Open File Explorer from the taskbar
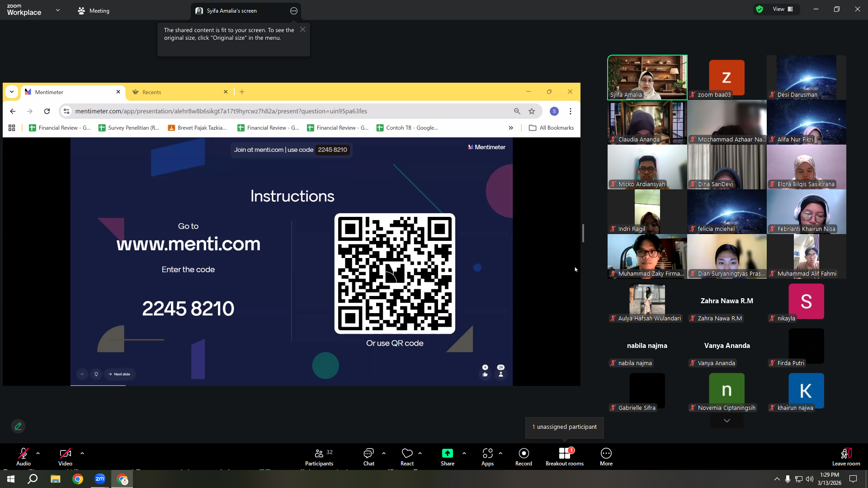The height and width of the screenshot is (488, 868). click(55, 479)
